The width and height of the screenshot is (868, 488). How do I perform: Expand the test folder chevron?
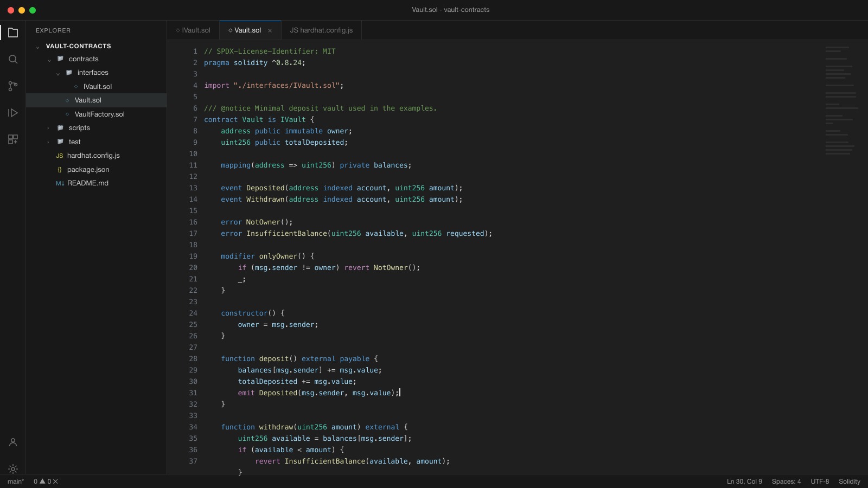(x=48, y=142)
